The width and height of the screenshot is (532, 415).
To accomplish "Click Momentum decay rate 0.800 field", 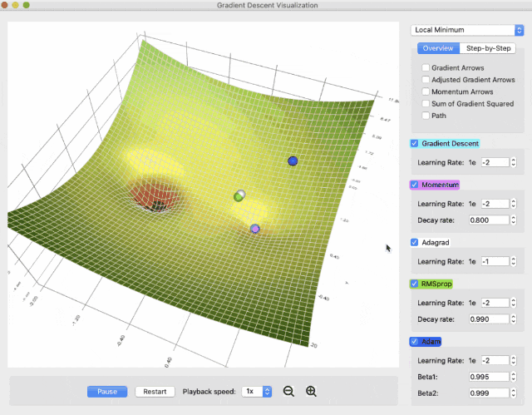I will (489, 220).
